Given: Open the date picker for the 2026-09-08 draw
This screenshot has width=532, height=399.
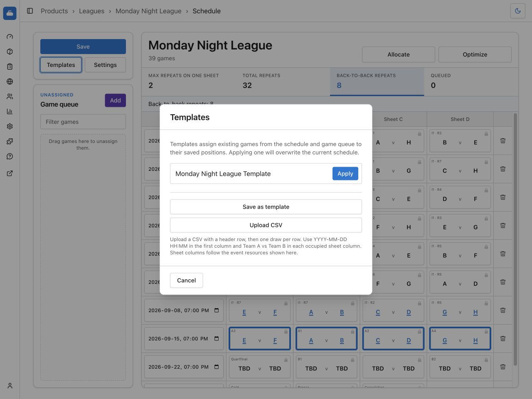Looking at the screenshot, I should [x=217, y=310].
